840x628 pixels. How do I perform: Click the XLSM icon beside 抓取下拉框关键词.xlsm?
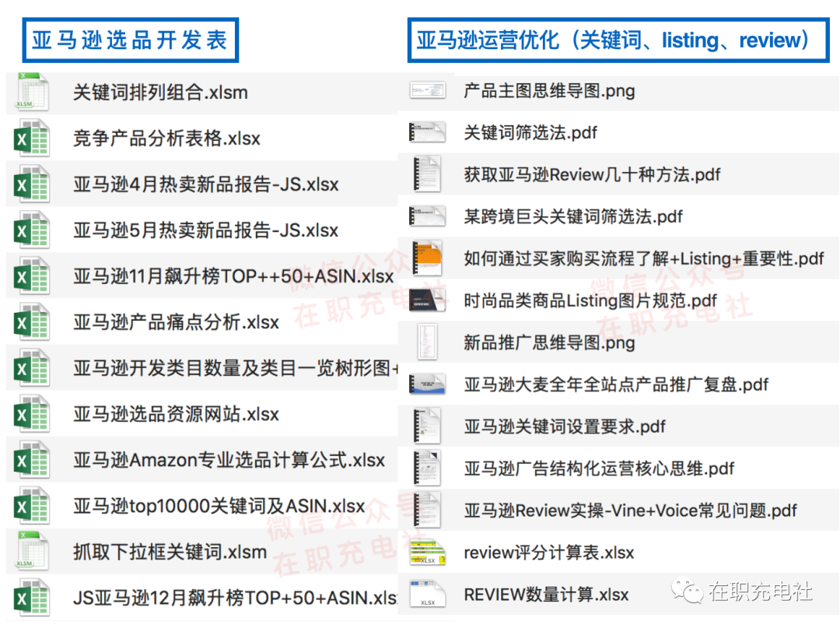pos(32,552)
